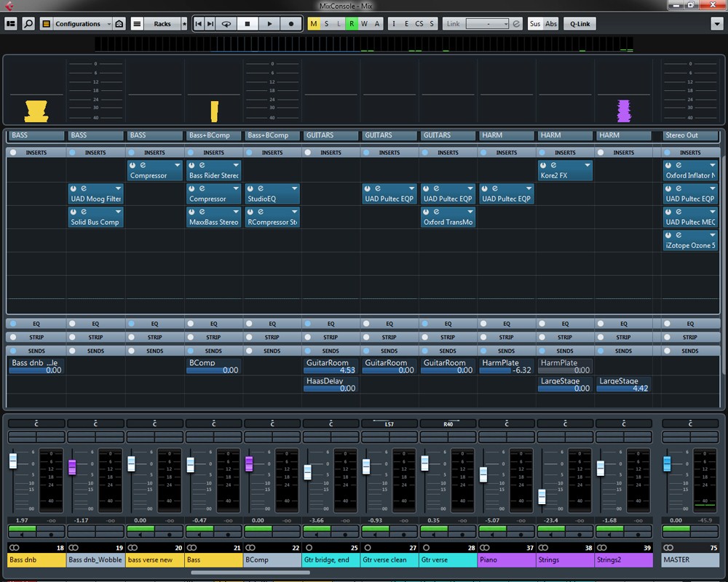This screenshot has height=582, width=728.
Task: Toggle global Read automation button R
Action: click(352, 24)
